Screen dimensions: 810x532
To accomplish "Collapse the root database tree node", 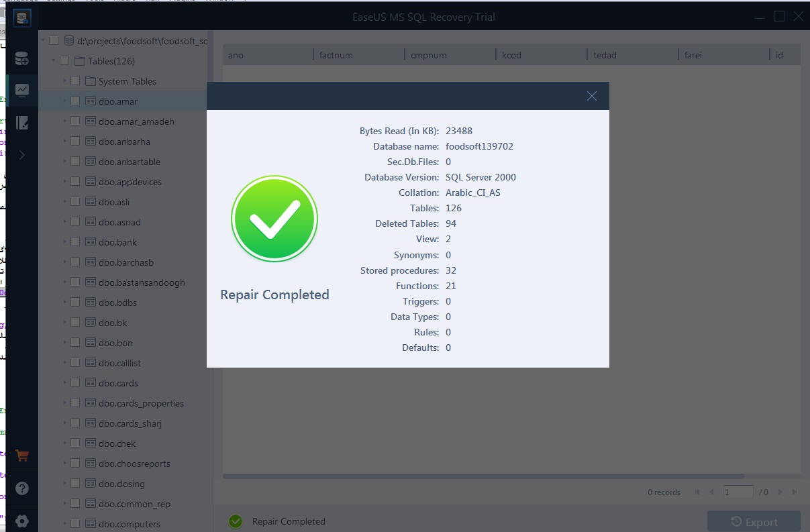I will point(44,41).
